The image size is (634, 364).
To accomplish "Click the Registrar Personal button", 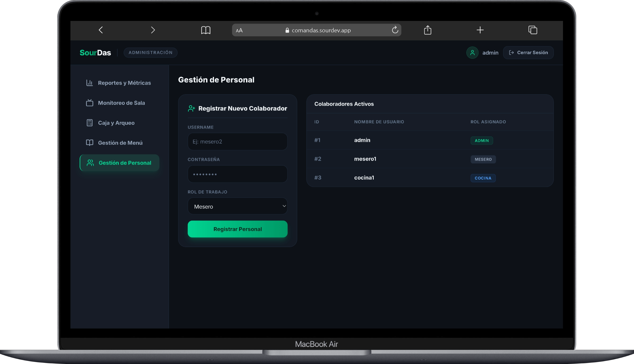I will [237, 229].
